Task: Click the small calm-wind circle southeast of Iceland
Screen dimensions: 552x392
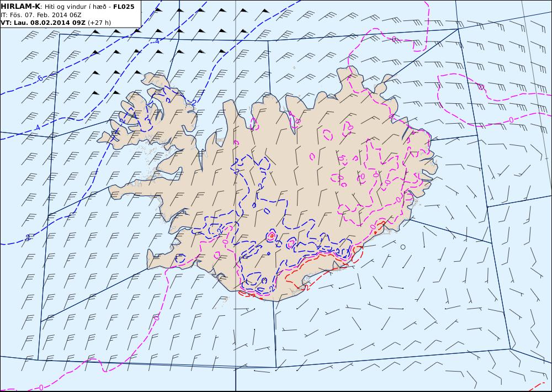Action: point(403,247)
